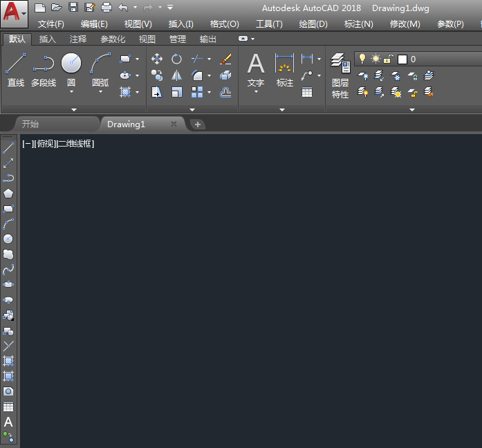Expand the Trim tool dropdown arrow
The height and width of the screenshot is (448, 482).
pyautogui.click(x=209, y=59)
